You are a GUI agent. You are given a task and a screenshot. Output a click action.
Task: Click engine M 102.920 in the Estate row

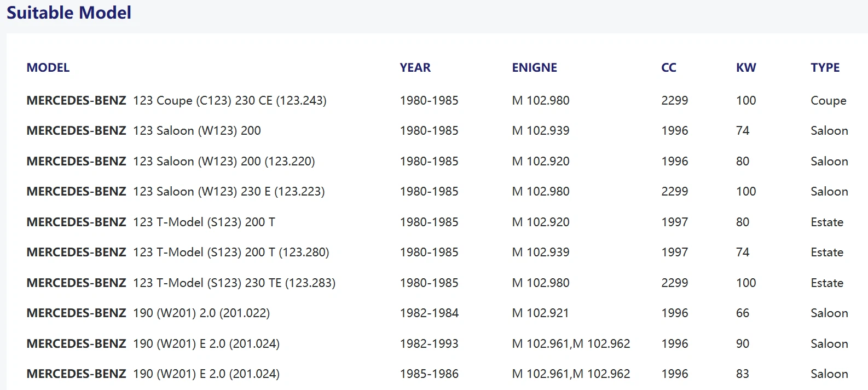[x=541, y=222]
